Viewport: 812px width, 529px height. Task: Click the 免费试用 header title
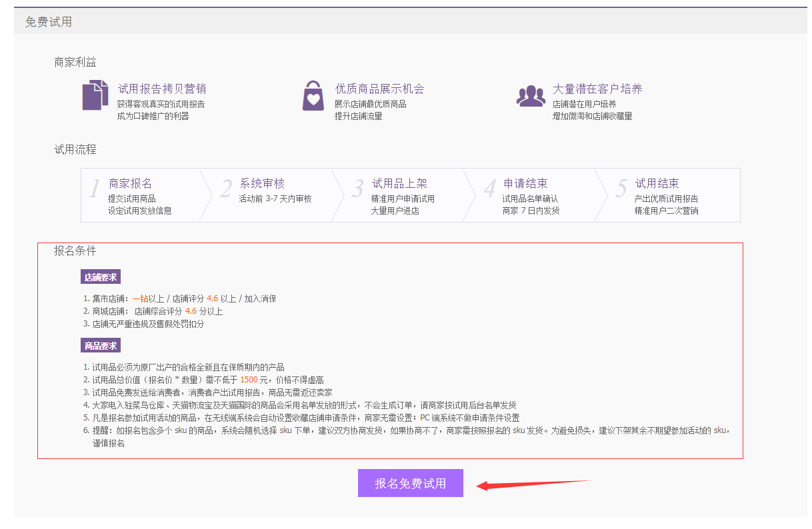[x=49, y=22]
